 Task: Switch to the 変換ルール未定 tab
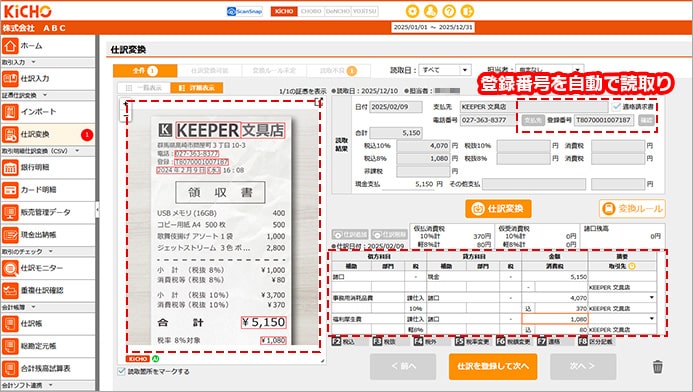[x=274, y=71]
